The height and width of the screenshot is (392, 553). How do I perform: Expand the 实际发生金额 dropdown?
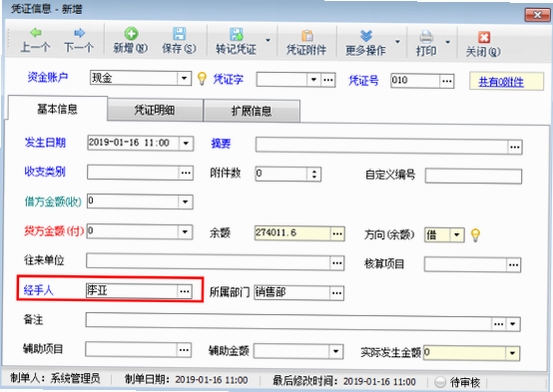point(512,353)
